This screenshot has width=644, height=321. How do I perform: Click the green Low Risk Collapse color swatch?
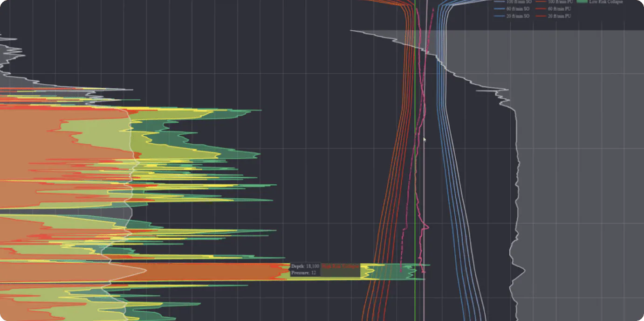[582, 2]
